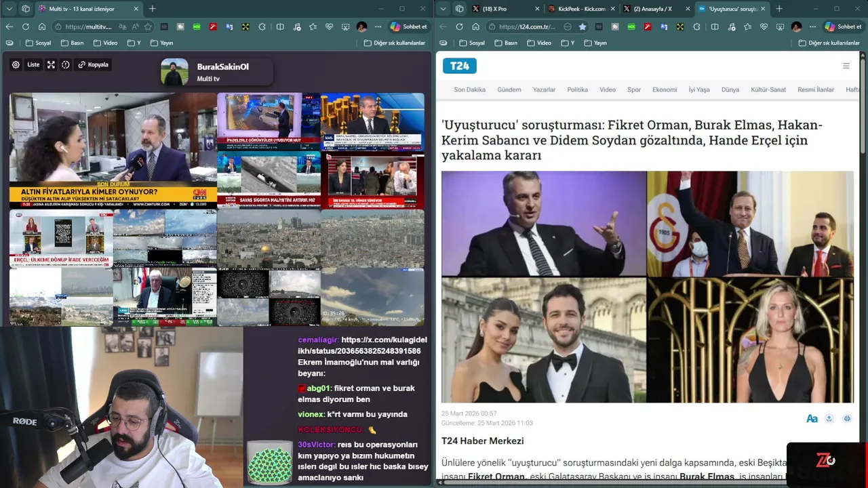Expand tab search chevron in left window
The height and width of the screenshot is (488, 868).
coord(9,9)
